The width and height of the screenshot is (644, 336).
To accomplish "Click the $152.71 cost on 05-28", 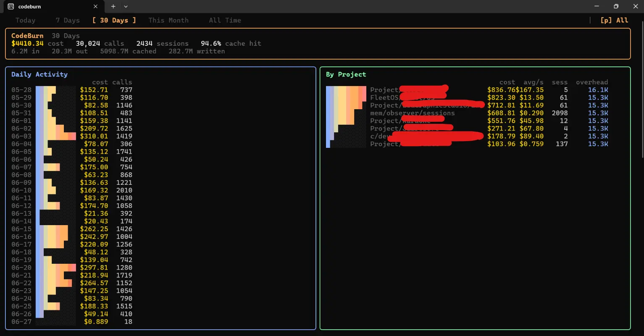I will (94, 90).
